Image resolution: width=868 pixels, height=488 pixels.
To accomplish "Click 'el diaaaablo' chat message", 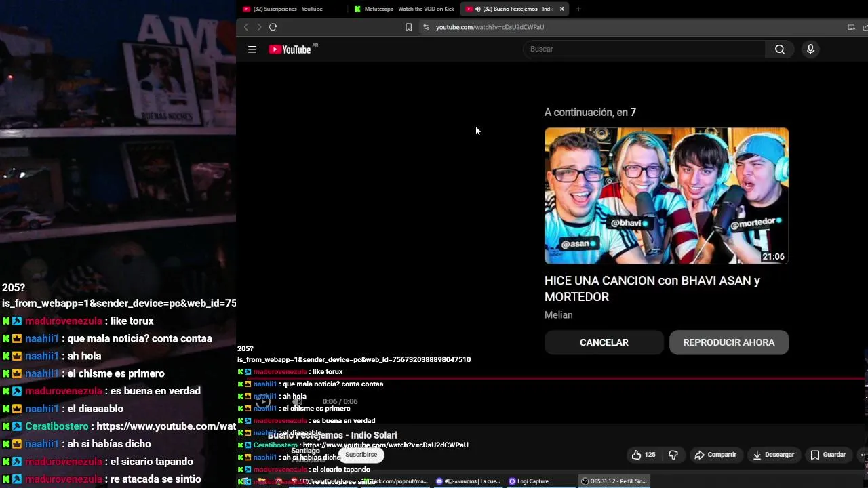I will [x=95, y=409].
